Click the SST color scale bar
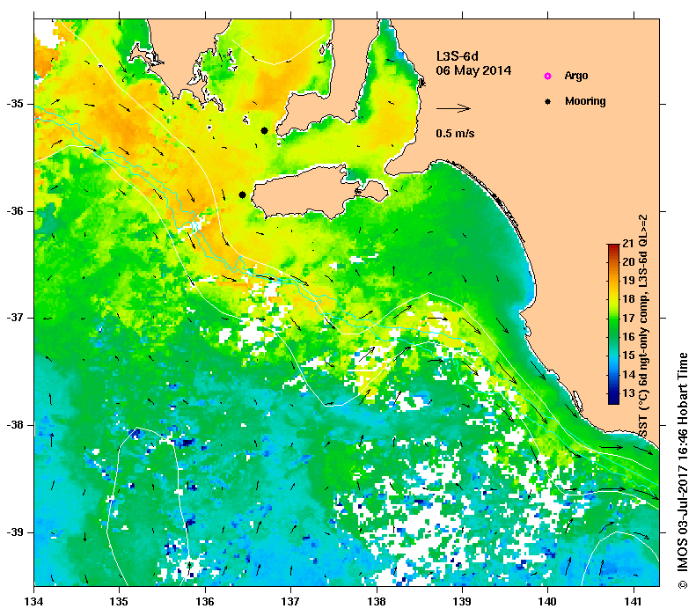 point(613,324)
